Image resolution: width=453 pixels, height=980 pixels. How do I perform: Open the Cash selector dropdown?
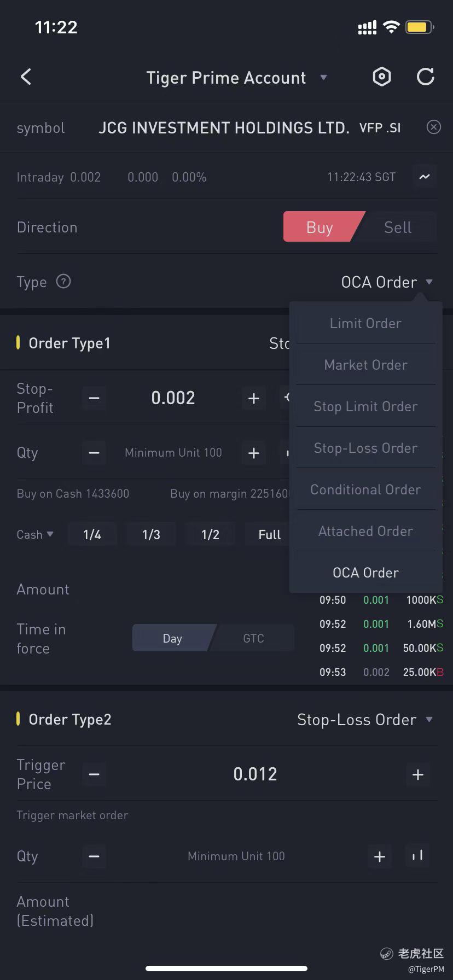coord(35,534)
